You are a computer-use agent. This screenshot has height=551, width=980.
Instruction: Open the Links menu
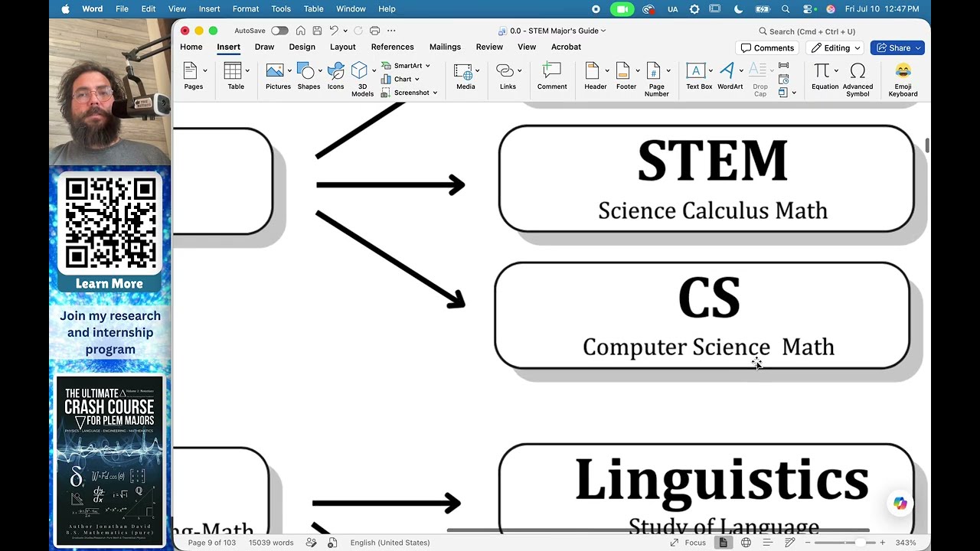coord(508,77)
